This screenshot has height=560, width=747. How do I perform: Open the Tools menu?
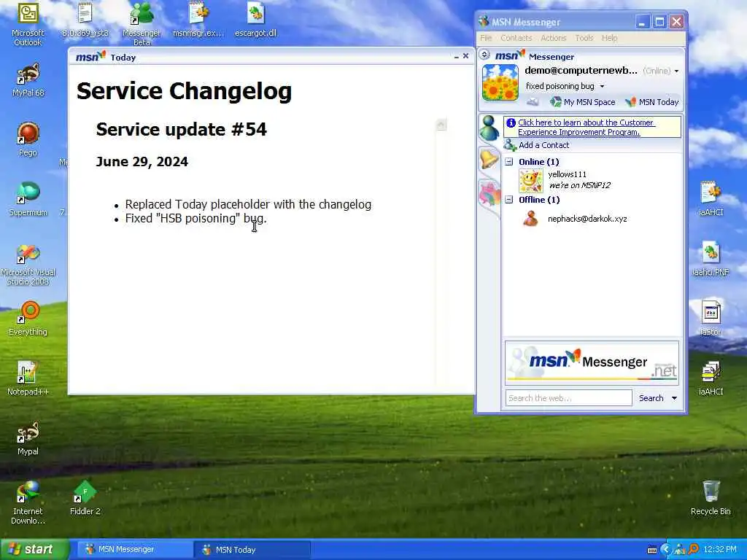click(584, 38)
